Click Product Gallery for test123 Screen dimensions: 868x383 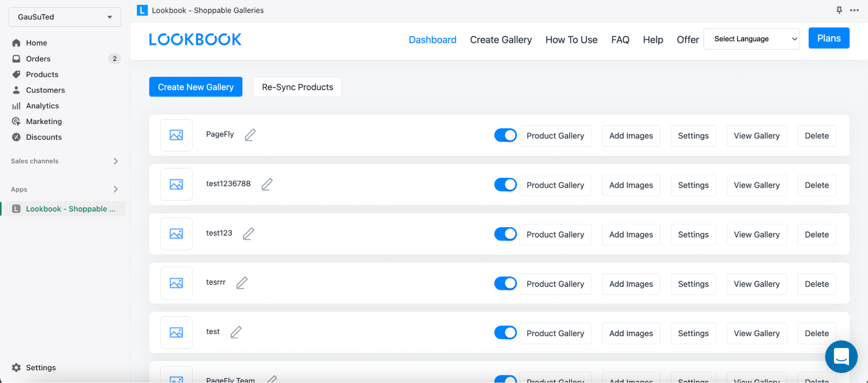click(555, 235)
